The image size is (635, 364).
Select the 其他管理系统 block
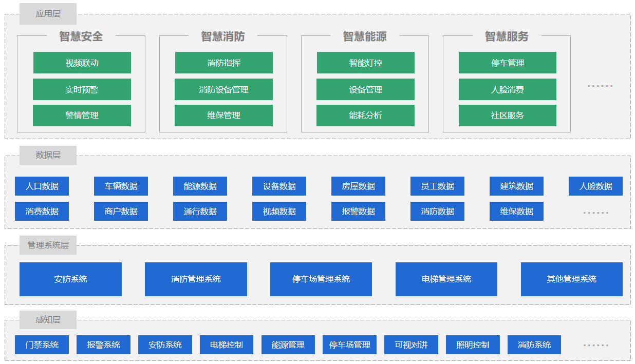coord(572,279)
